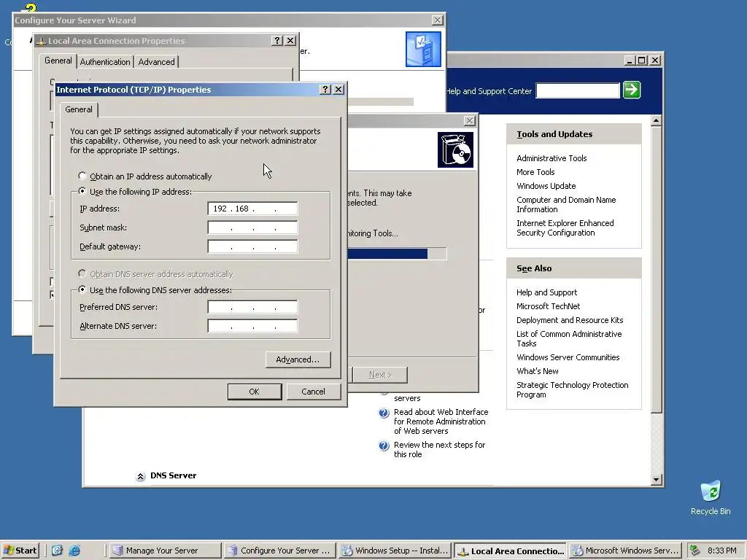Open Administrative Tools link
The width and height of the screenshot is (747, 560).
pos(551,158)
